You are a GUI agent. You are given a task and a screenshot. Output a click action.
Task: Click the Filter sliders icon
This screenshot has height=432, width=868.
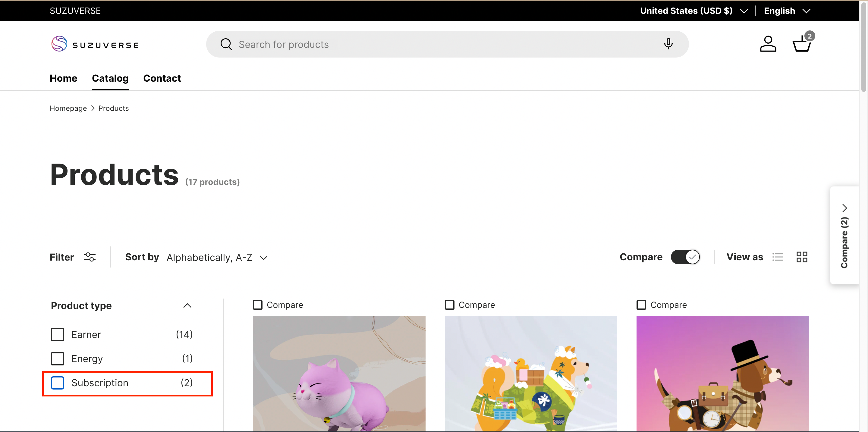click(90, 257)
